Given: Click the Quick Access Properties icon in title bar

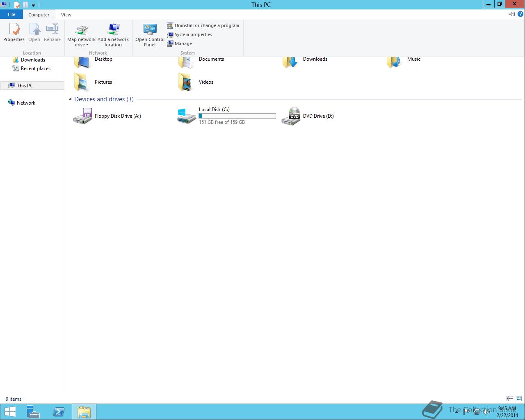Looking at the screenshot, I should tap(17, 5).
